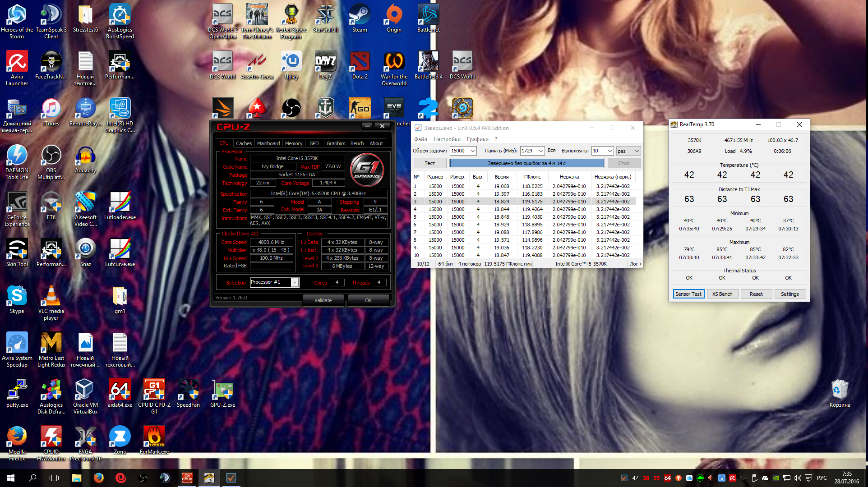Click the CPU-Z G1 taskbar icon
Screen dimensions: 868x487
187,478
